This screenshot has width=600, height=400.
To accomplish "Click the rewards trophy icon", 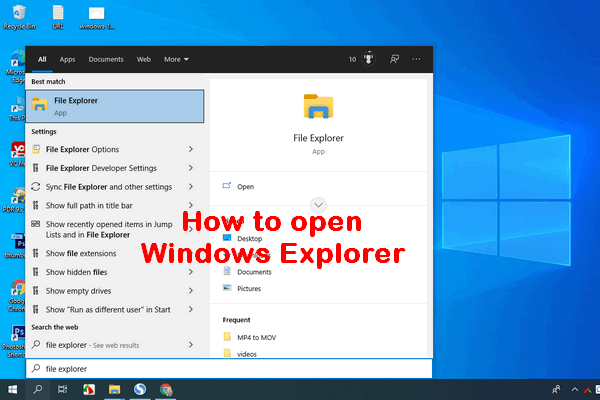I will [368, 59].
